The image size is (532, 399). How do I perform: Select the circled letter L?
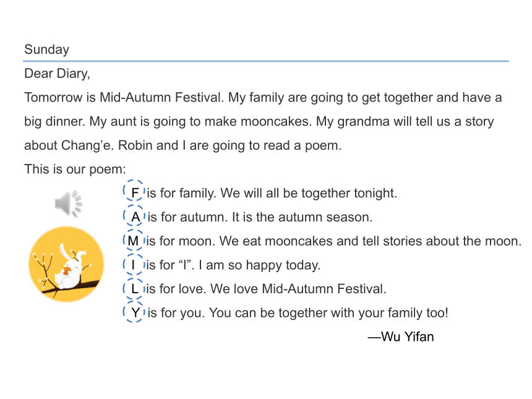coord(134,289)
